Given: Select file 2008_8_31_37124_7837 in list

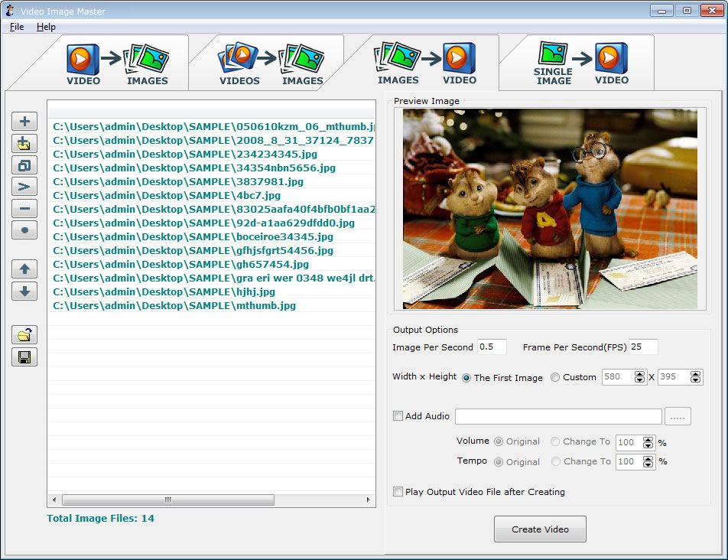Looking at the screenshot, I should pyautogui.click(x=212, y=141).
